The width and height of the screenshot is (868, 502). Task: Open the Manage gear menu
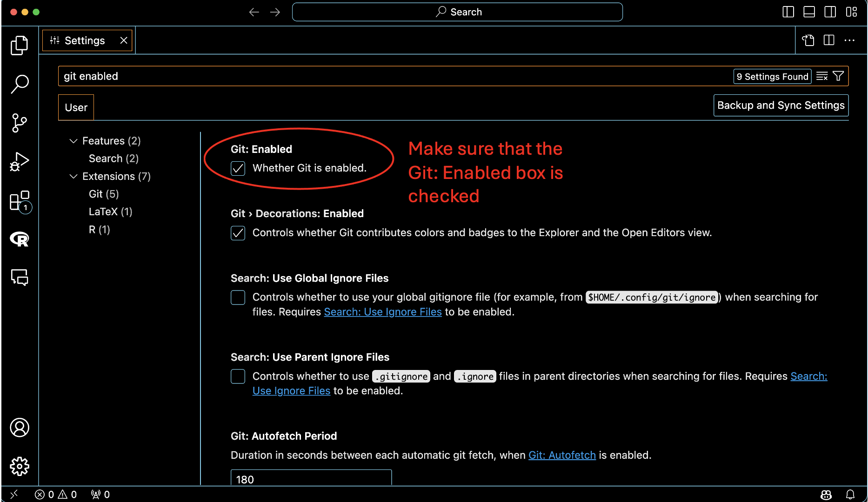tap(20, 466)
